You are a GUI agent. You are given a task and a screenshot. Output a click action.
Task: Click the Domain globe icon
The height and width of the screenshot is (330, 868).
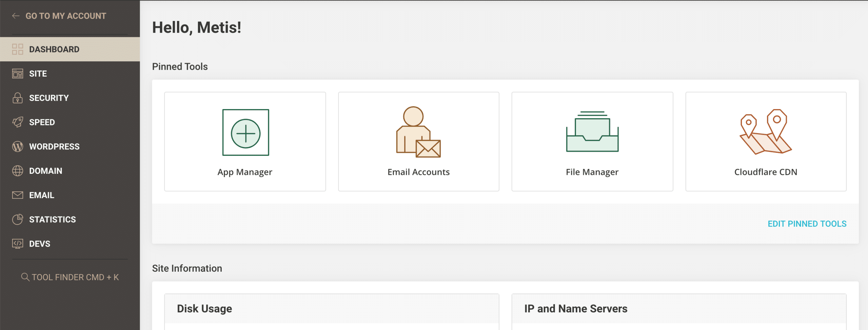pos(18,171)
